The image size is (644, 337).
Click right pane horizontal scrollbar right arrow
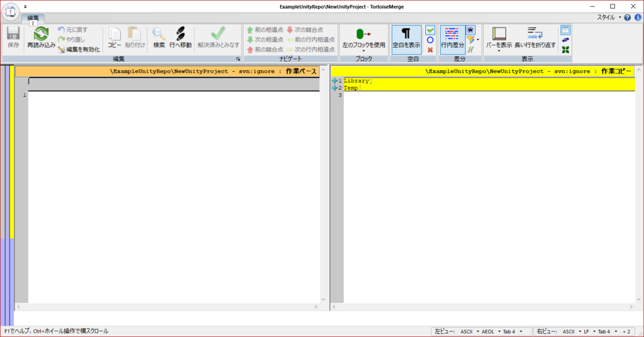pyautogui.click(x=631, y=307)
